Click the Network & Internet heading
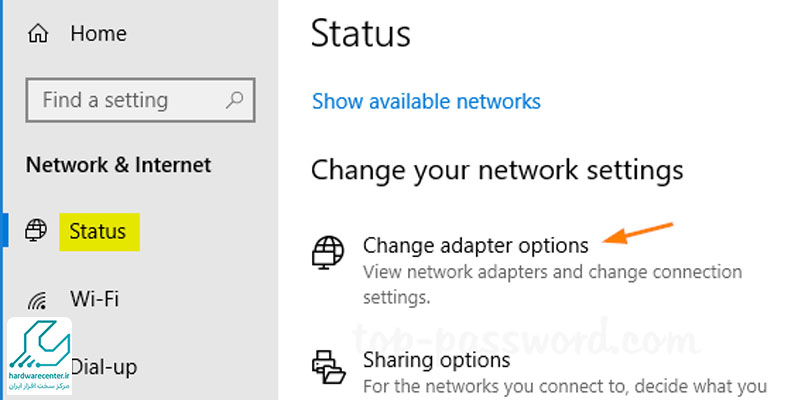Viewport: 800px width, 400px height. pos(118,165)
